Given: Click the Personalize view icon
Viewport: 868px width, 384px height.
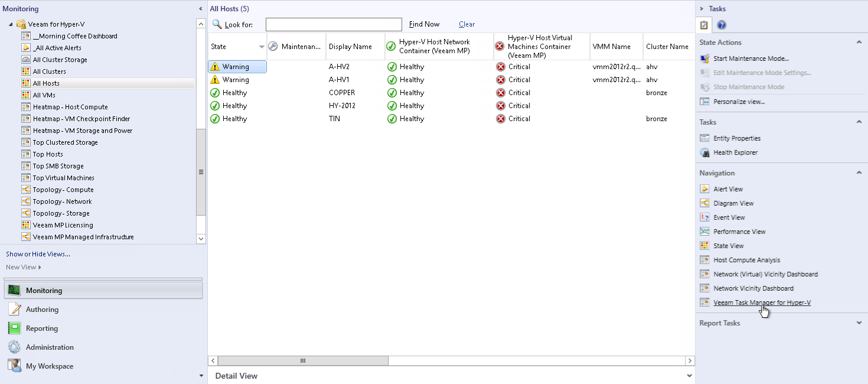Looking at the screenshot, I should tap(704, 102).
